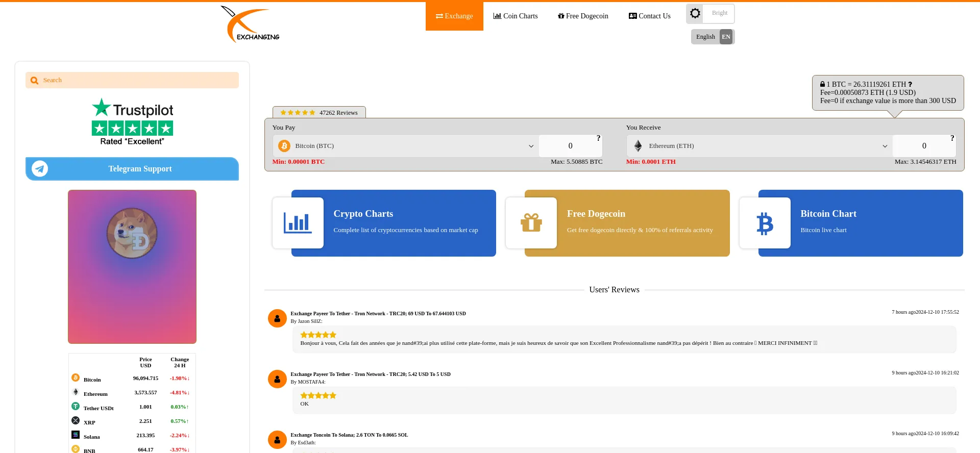
Task: Click the You Pay amount field
Action: point(570,146)
